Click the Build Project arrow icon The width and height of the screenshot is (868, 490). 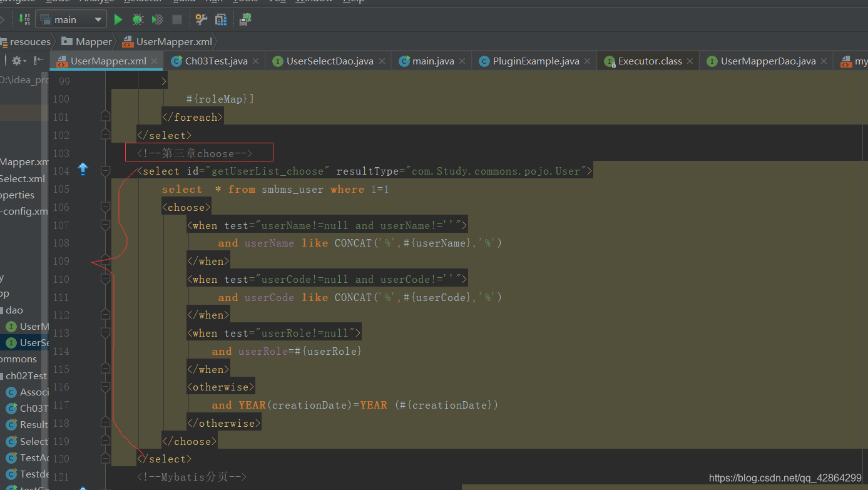(x=24, y=19)
